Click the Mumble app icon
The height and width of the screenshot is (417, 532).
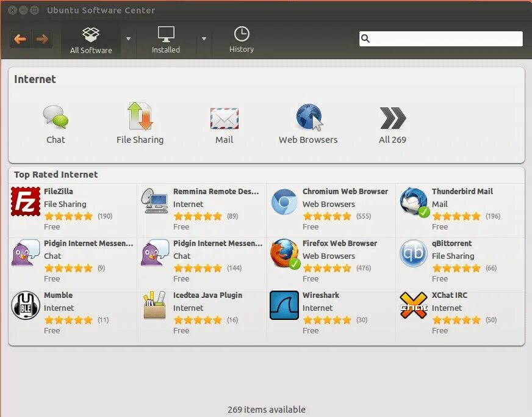click(26, 305)
